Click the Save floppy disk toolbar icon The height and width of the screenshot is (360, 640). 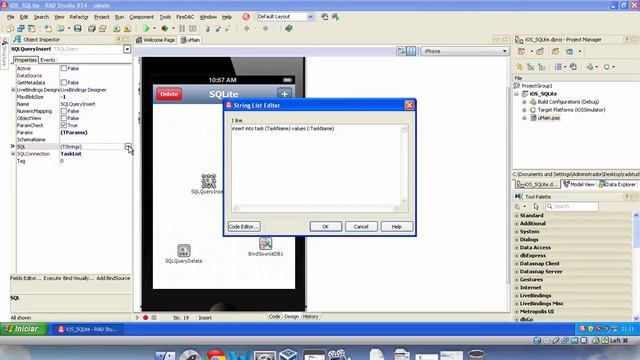point(78,29)
